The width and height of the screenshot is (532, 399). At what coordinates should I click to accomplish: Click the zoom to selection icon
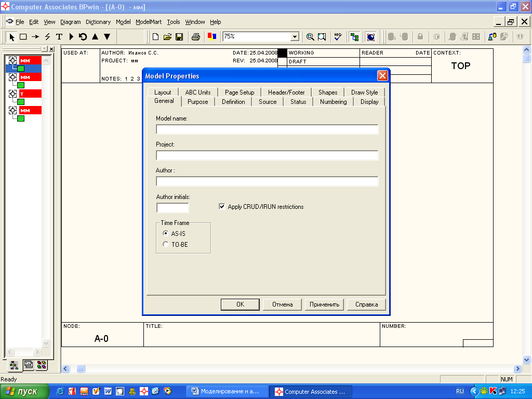[x=322, y=37]
